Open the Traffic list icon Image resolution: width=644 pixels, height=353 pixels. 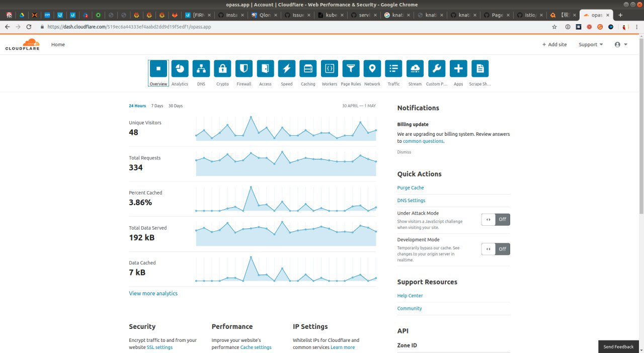[393, 68]
